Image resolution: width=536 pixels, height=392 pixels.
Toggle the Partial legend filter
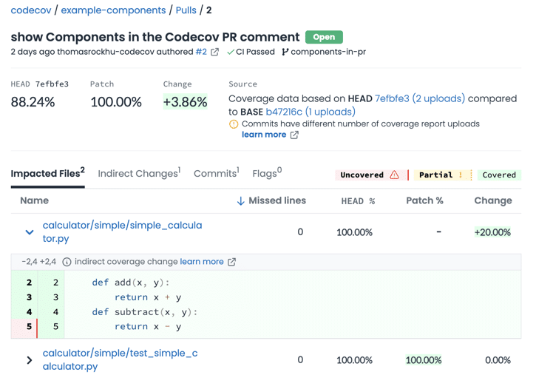[443, 175]
